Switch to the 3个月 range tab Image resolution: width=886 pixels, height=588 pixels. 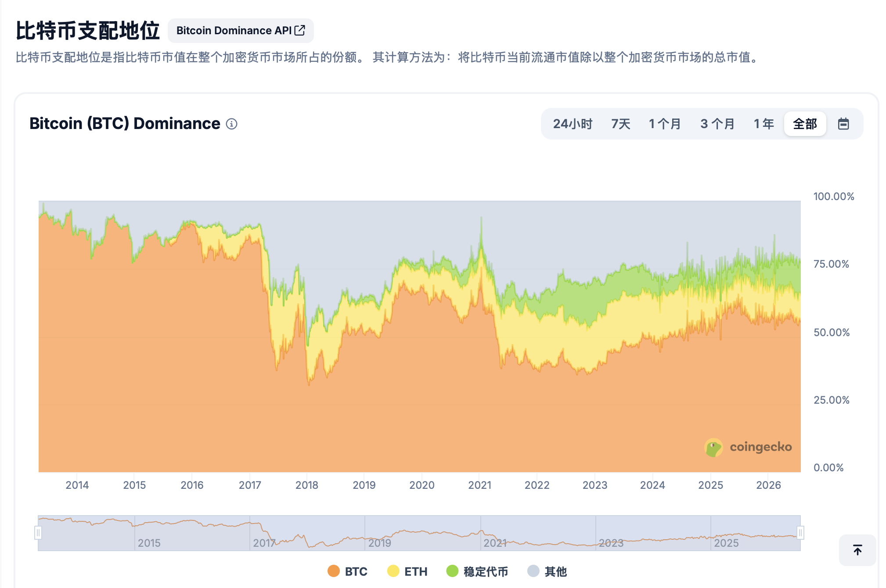click(x=717, y=124)
